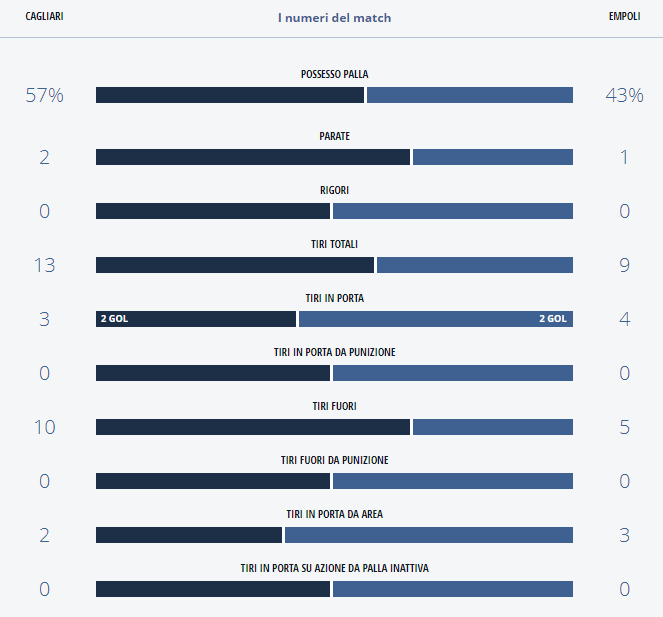Click the EMPOLI team header
This screenshot has width=663, height=617.
click(624, 17)
